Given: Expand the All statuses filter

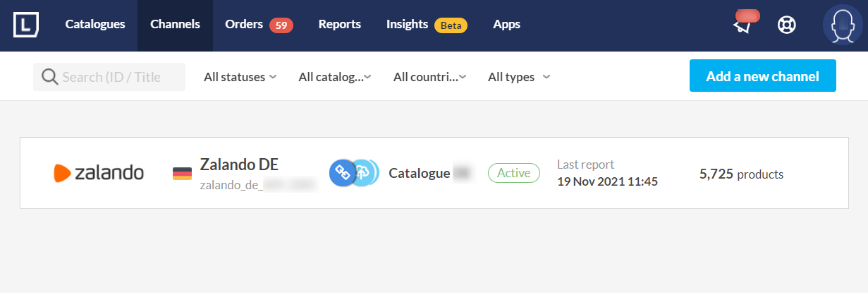Looking at the screenshot, I should click(240, 77).
